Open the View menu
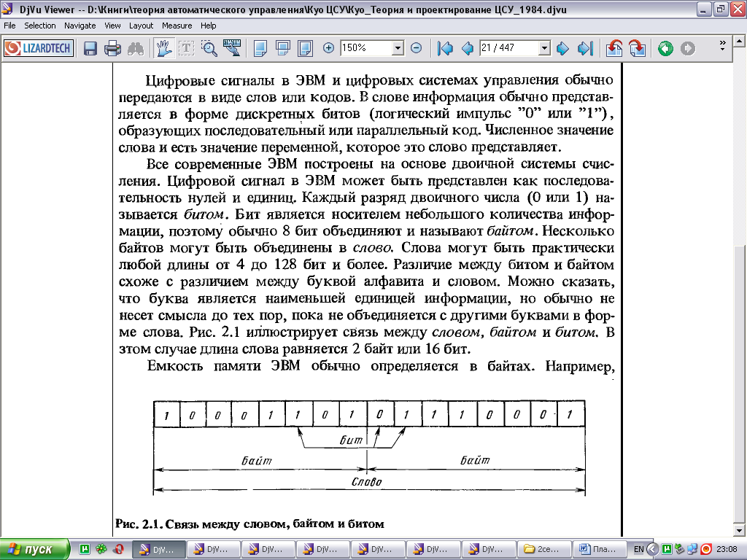 (x=112, y=26)
